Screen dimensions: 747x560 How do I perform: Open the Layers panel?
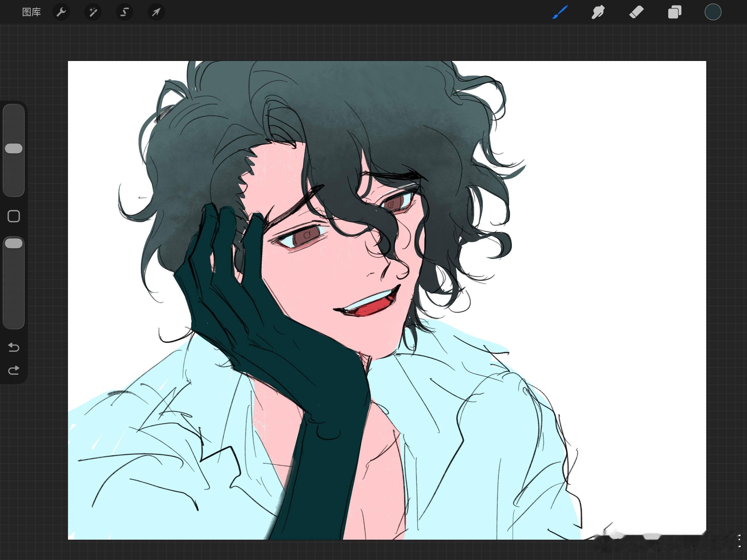tap(674, 12)
